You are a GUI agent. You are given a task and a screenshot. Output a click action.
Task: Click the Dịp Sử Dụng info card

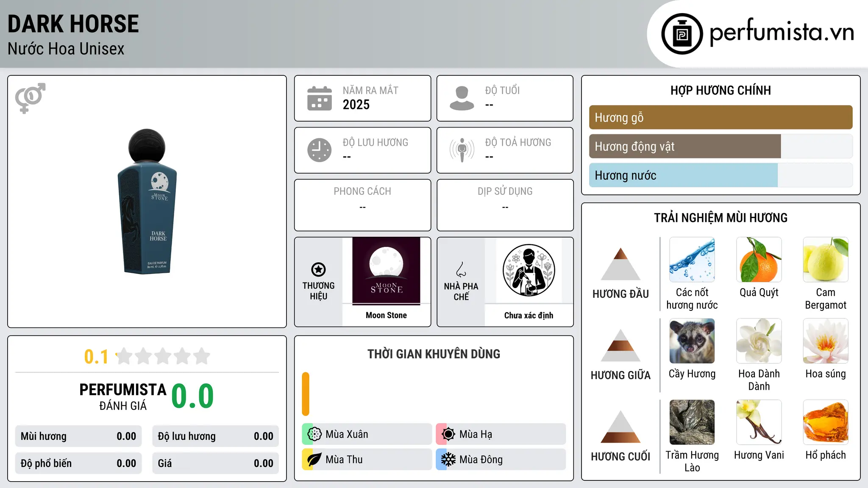(505, 205)
